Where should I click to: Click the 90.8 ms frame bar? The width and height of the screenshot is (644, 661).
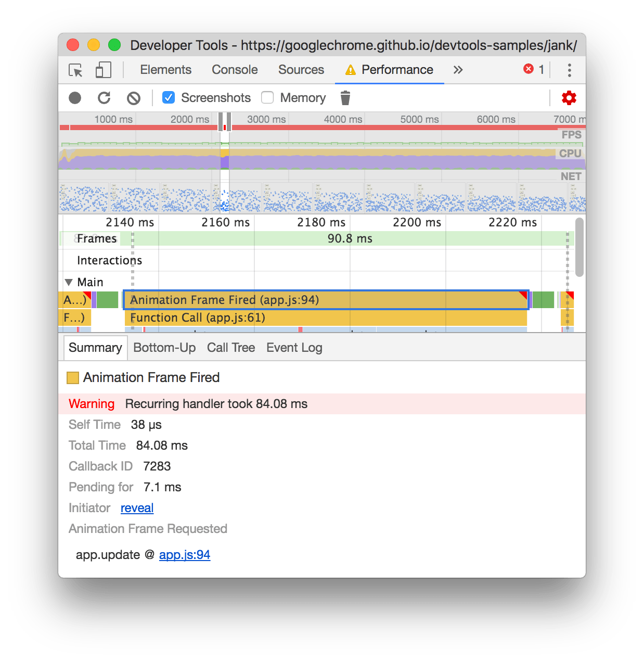350,238
